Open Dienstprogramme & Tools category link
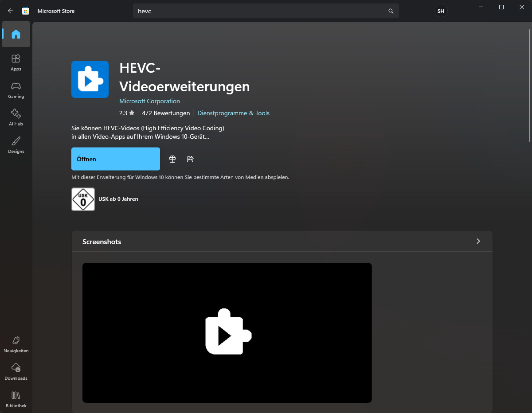Screen dimensions: 532x413 point(233,113)
